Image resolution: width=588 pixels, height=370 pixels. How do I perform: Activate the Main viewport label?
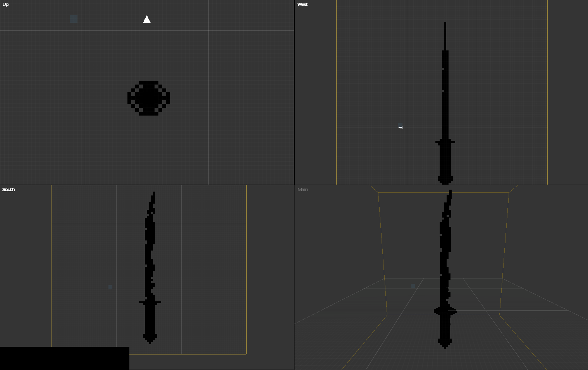(303, 190)
